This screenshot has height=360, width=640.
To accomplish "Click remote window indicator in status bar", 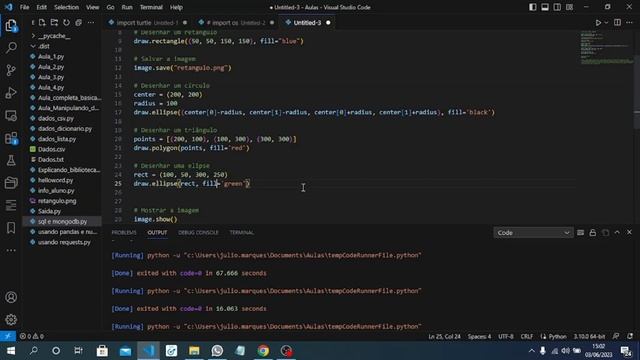I will (8, 336).
